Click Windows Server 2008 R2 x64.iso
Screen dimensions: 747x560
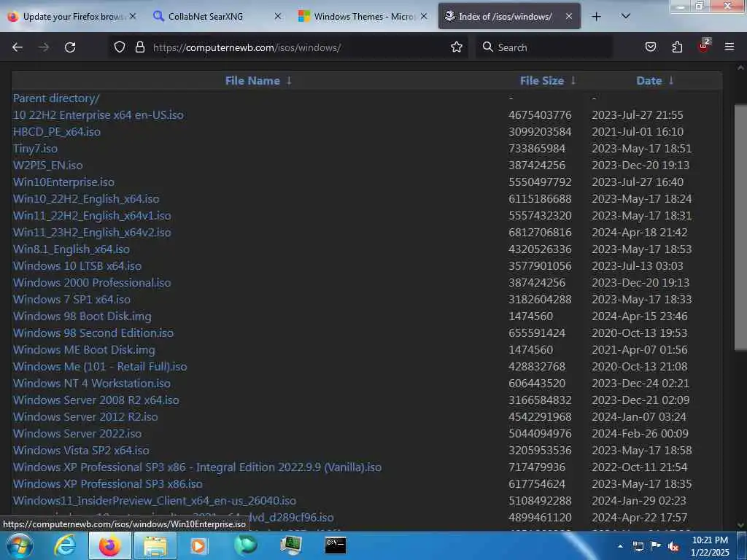[96, 400]
